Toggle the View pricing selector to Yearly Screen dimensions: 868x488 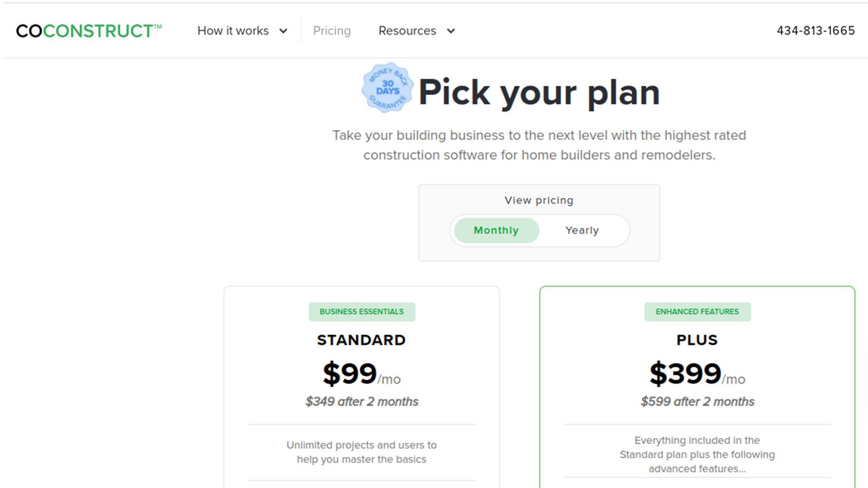click(x=582, y=230)
